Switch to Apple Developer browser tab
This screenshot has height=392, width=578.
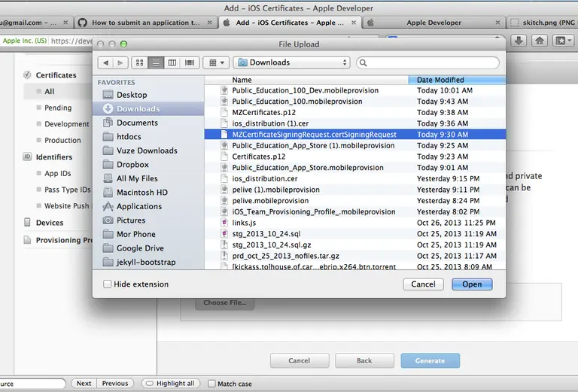coord(433,23)
